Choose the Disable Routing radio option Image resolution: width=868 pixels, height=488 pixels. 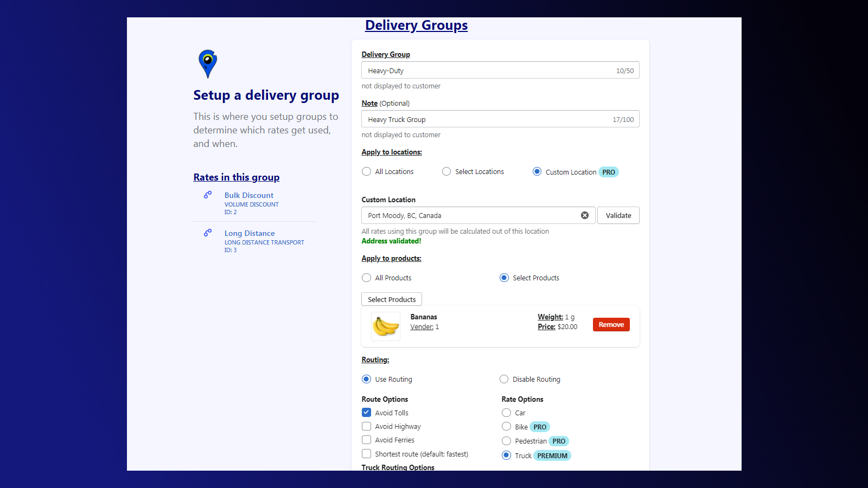(504, 379)
